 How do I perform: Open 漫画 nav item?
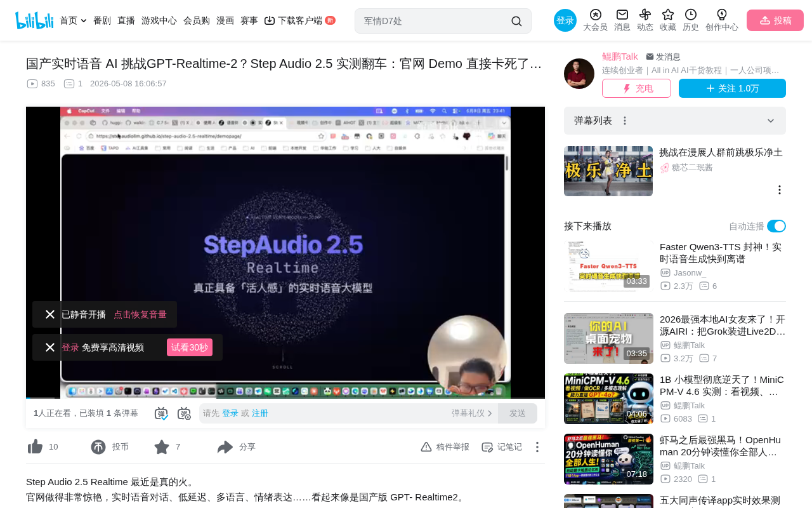coord(225,20)
